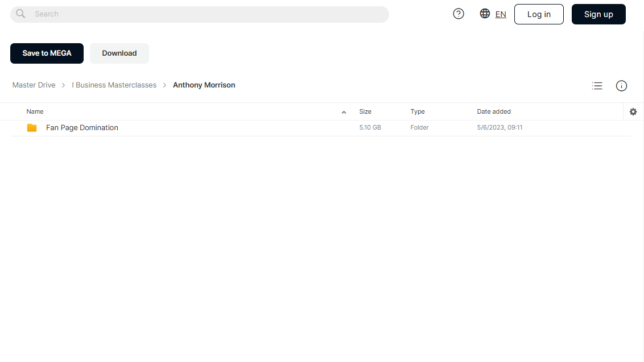Click the search magnifier icon
644x362 pixels.
coord(20,14)
